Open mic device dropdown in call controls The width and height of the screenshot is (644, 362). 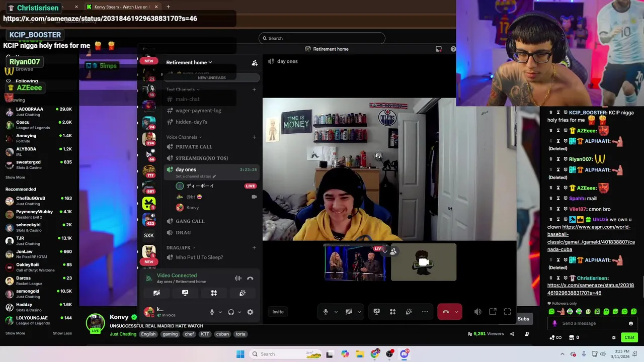click(x=336, y=312)
